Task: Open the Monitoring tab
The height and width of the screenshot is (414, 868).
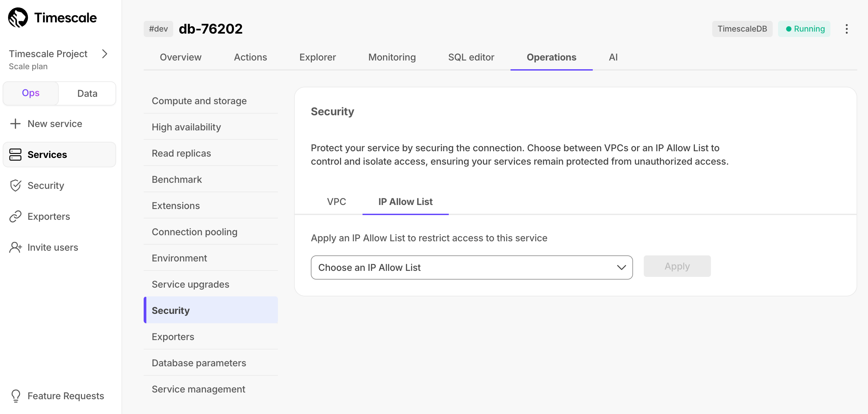Action: (x=392, y=57)
